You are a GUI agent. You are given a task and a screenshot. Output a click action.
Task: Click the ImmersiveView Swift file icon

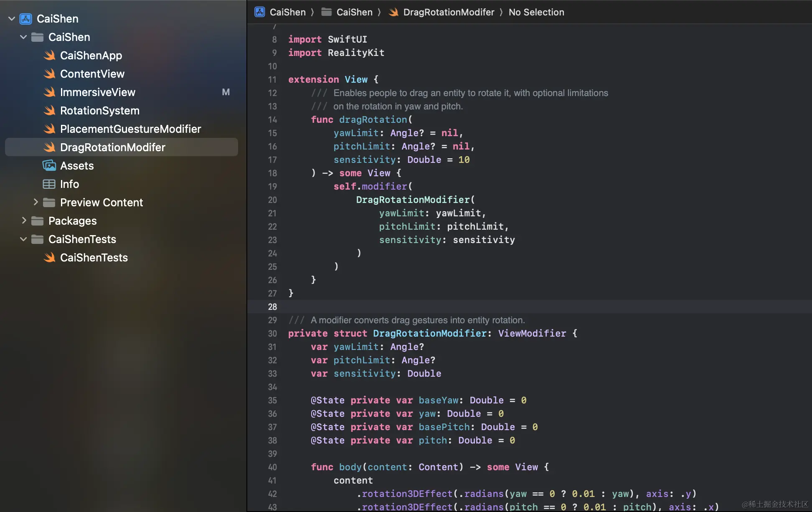(50, 92)
